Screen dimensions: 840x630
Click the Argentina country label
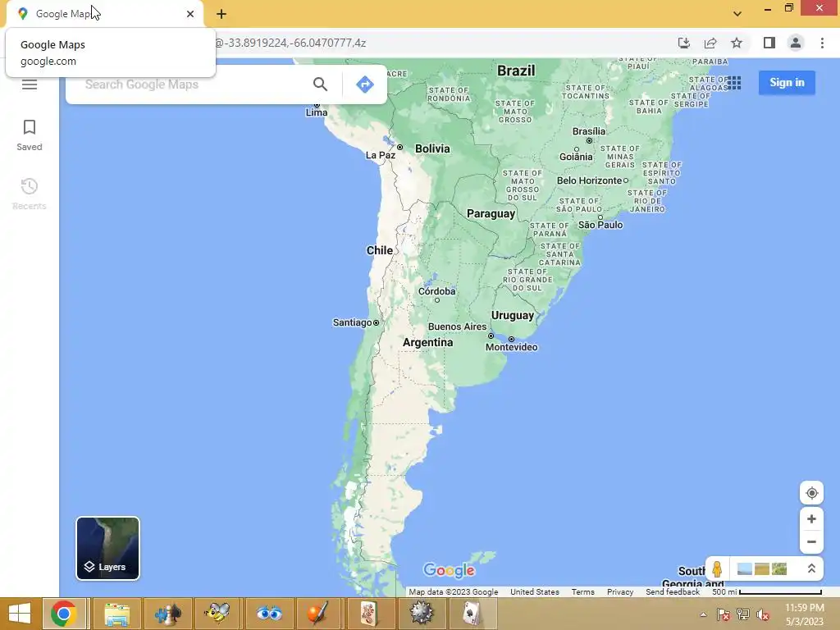pos(427,342)
